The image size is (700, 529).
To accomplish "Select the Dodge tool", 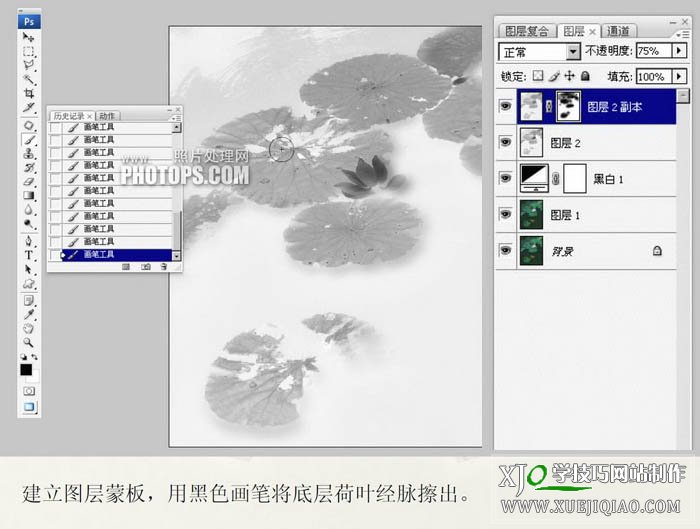I will click(29, 223).
